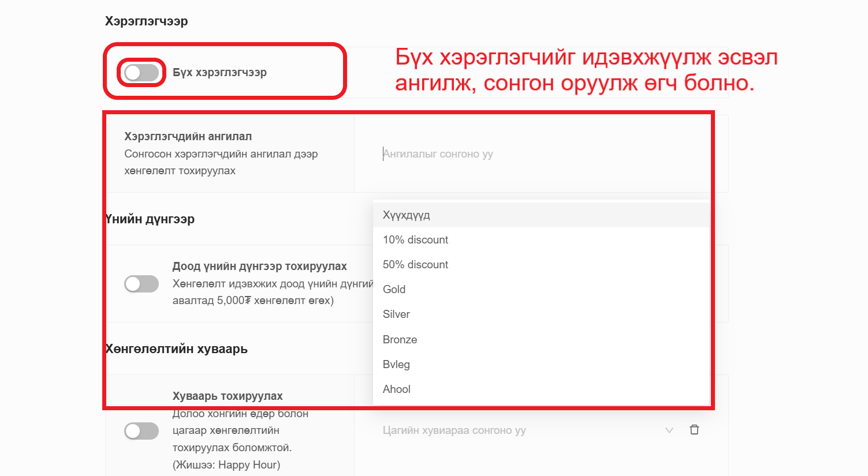
Task: Click the trash icon beside schedule dropdown
Action: point(694,430)
